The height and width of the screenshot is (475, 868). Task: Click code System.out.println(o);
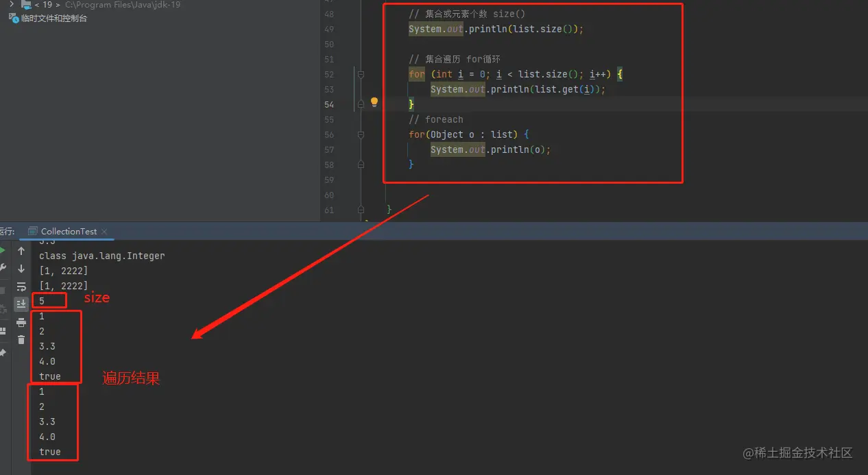tap(490, 149)
